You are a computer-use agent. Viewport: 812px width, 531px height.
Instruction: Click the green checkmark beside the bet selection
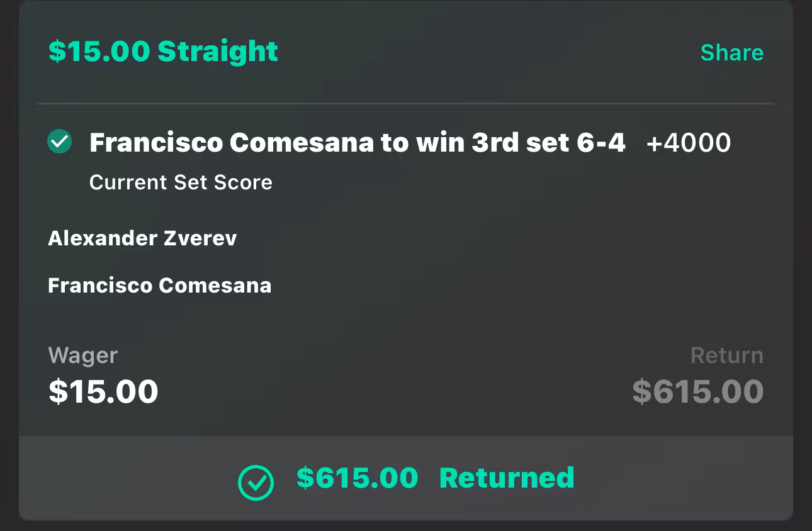(60, 142)
